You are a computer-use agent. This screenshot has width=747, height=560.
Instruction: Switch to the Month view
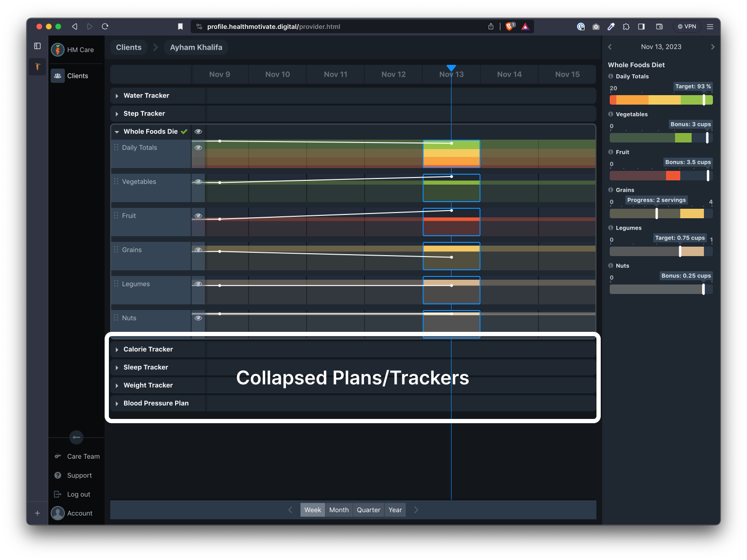point(339,510)
